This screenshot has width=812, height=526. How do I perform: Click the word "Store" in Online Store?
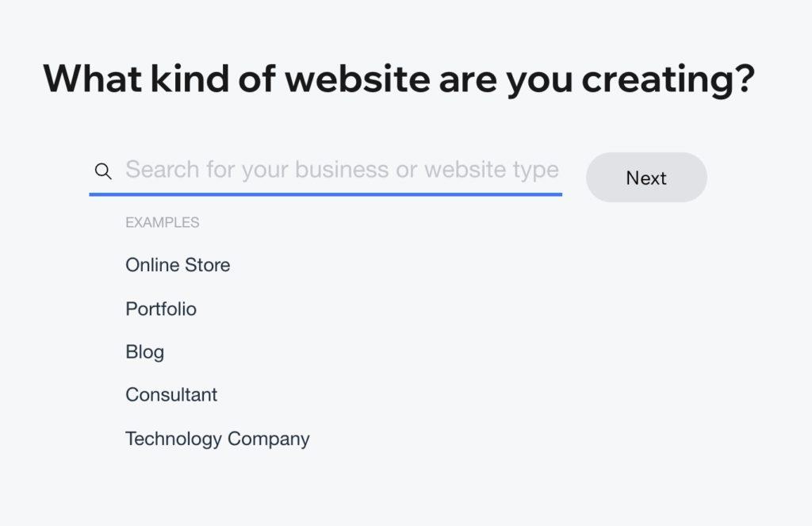(206, 265)
